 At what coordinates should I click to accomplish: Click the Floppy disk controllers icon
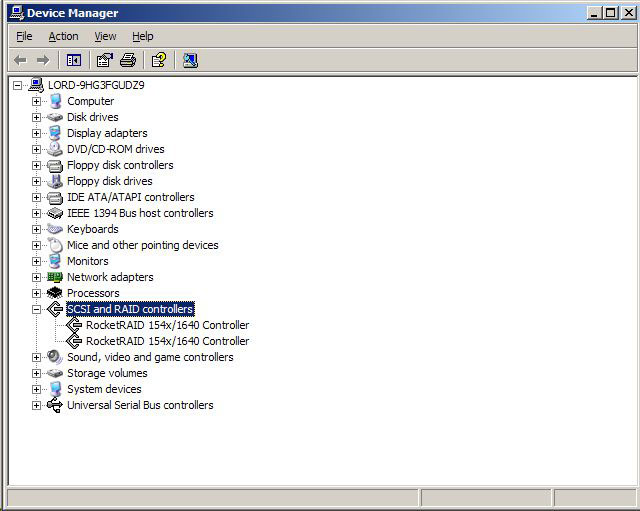pos(55,165)
